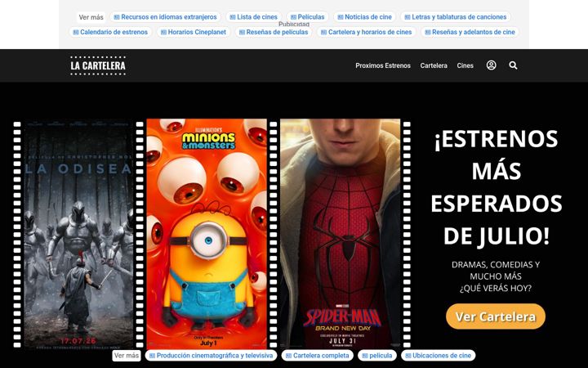
Task: Click the Estrenos más esperados de julio heading
Action: pos(496,187)
